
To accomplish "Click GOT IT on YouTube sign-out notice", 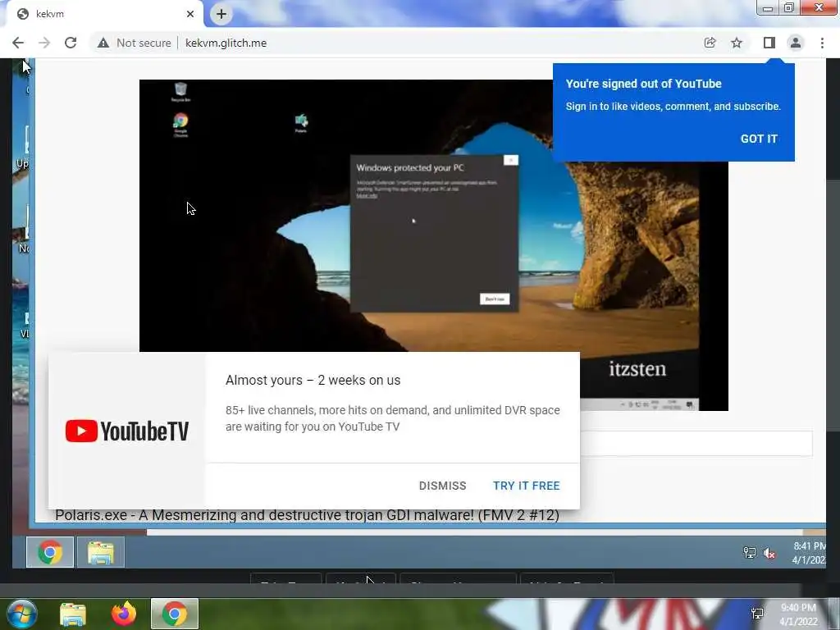I will point(759,139).
